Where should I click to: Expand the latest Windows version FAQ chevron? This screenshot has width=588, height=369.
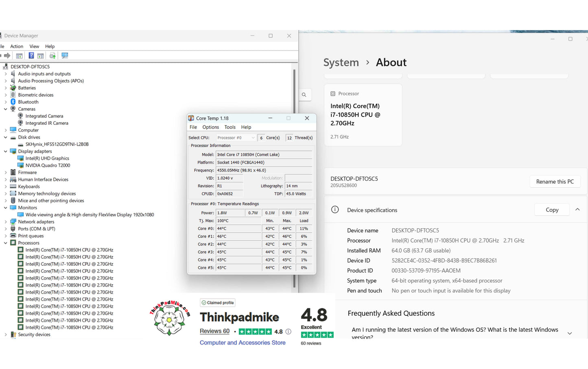tap(570, 333)
